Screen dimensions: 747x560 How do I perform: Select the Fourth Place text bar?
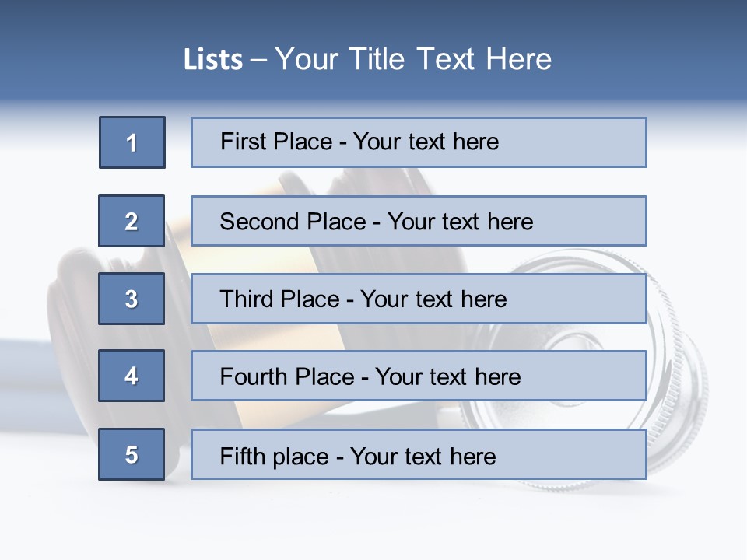[x=419, y=376]
